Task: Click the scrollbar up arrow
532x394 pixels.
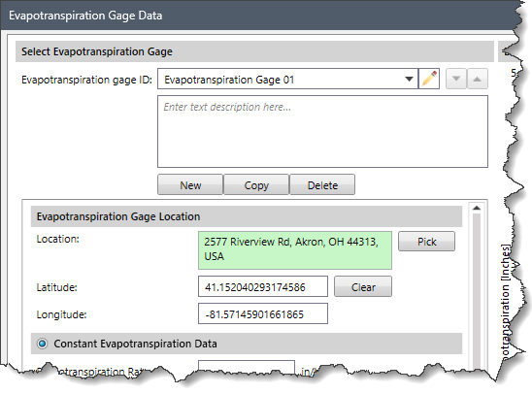Action: point(477,208)
